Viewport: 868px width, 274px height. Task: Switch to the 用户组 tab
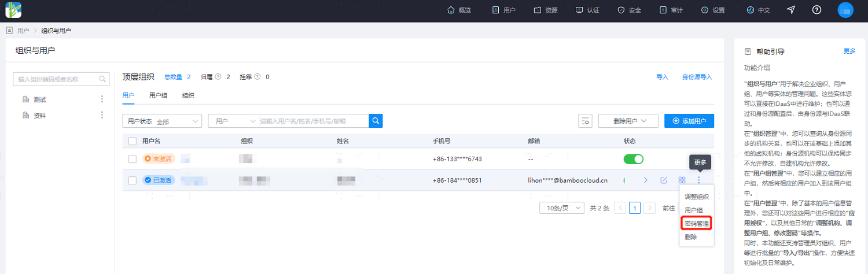coord(159,95)
